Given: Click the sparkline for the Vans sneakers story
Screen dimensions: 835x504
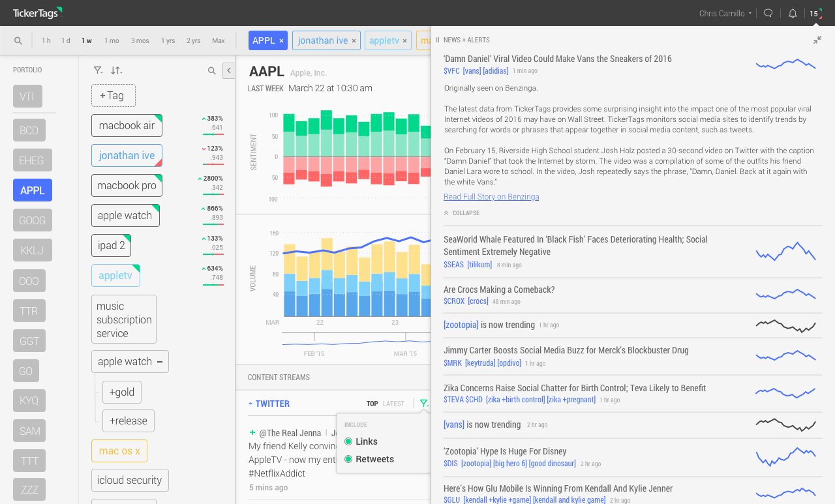Looking at the screenshot, I should coord(785,64).
